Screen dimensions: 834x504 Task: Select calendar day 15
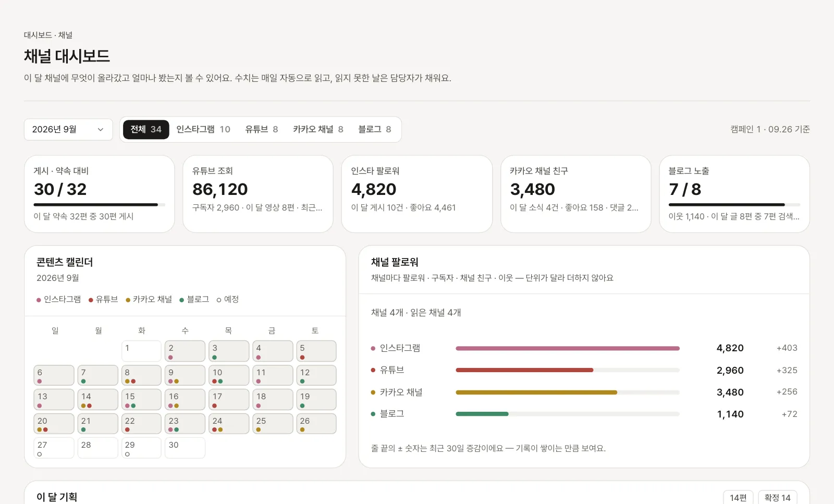[141, 400]
